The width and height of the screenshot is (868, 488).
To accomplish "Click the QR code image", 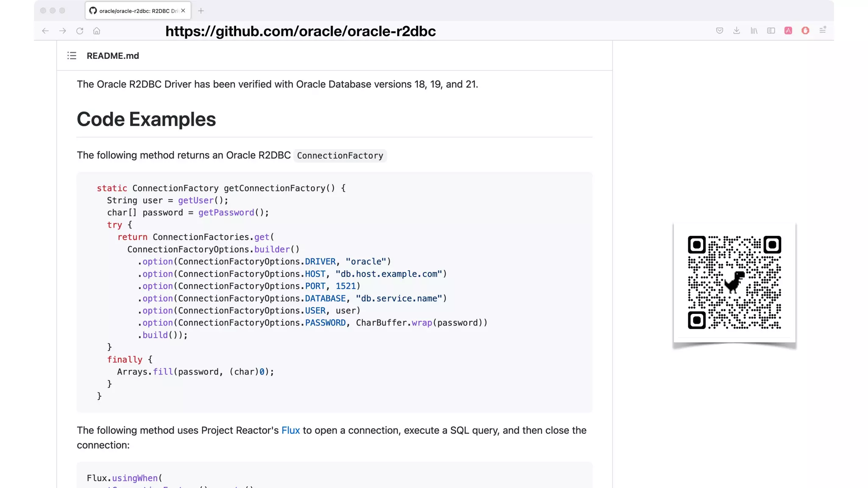I will [x=734, y=283].
